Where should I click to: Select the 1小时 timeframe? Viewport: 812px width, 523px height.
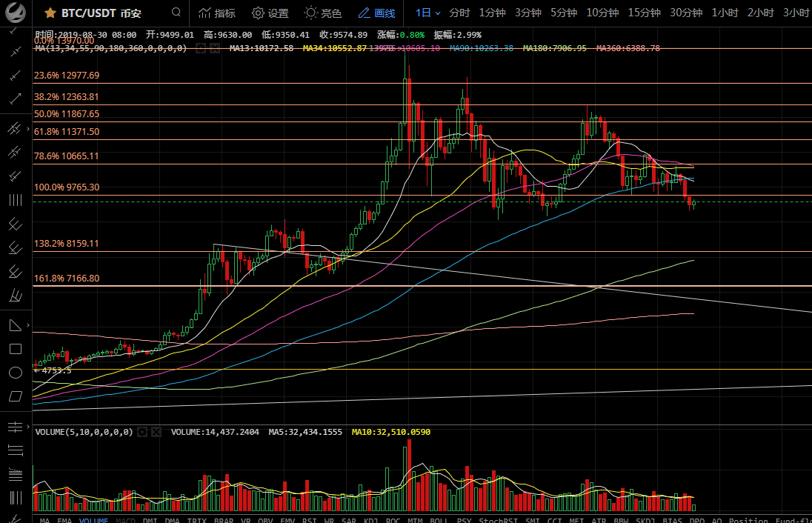tap(725, 13)
